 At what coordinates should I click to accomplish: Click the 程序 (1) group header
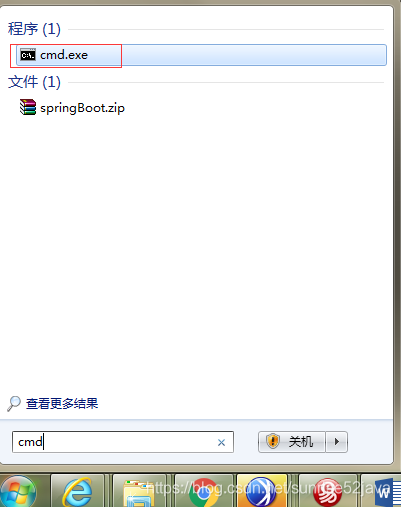(34, 29)
